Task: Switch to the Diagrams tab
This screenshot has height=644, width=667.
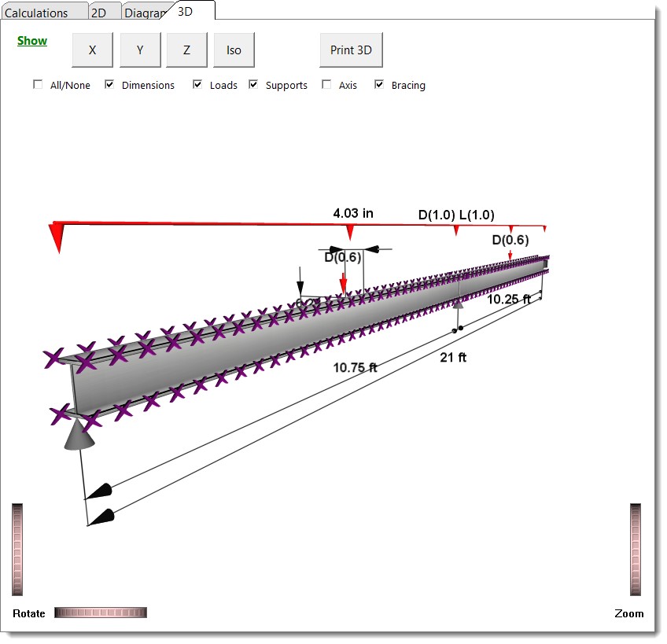Action: point(145,13)
